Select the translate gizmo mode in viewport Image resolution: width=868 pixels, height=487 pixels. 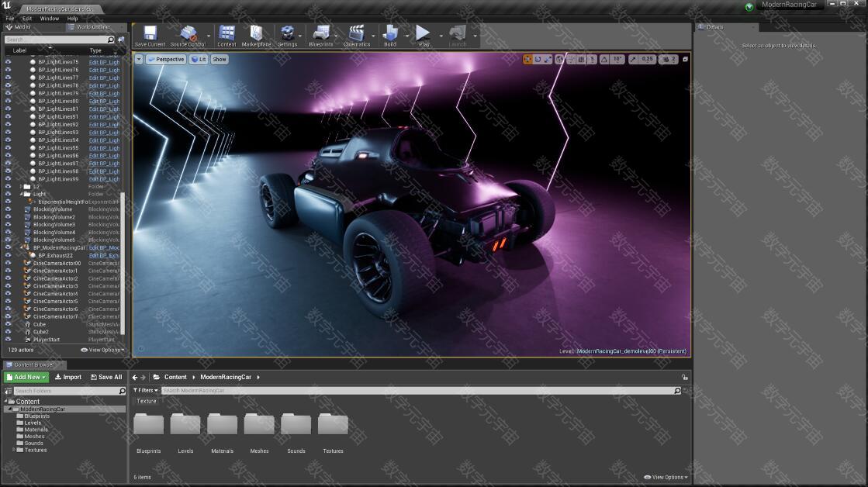click(527, 59)
